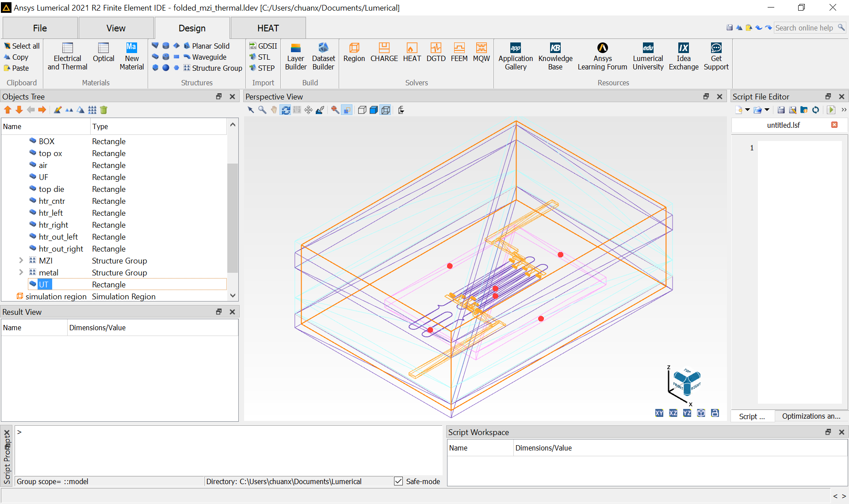Open the View tab
849x504 pixels.
[116, 28]
